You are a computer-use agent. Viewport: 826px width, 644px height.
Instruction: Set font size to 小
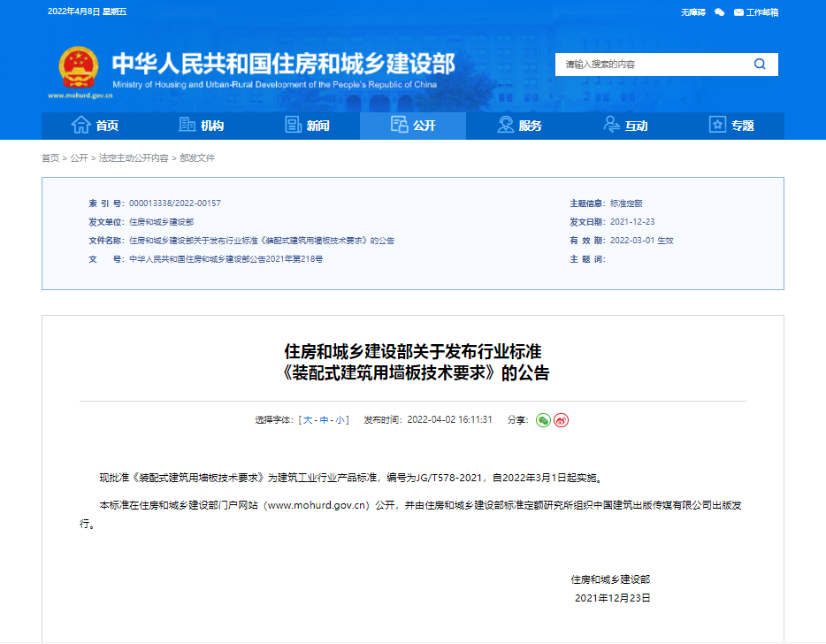coord(340,420)
